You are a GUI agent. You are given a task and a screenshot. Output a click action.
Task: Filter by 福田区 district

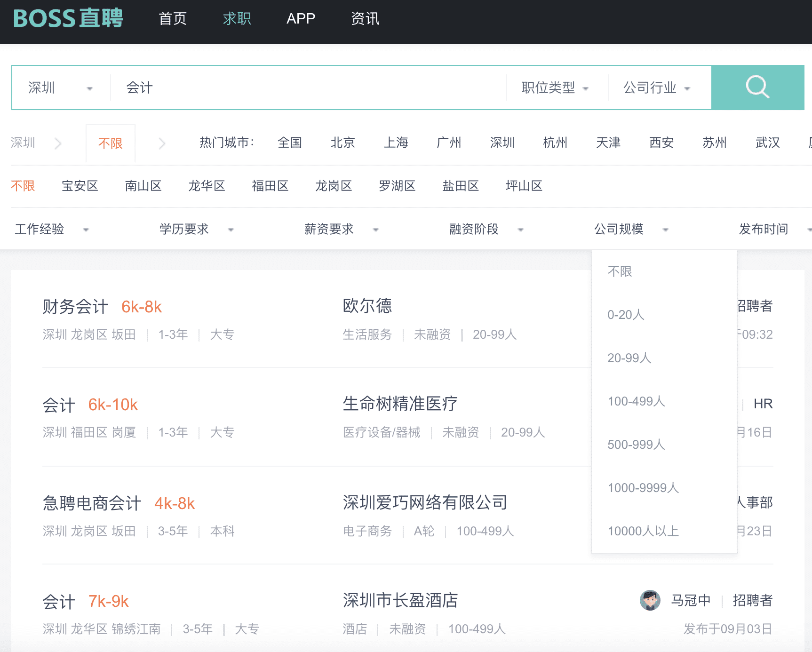click(271, 186)
